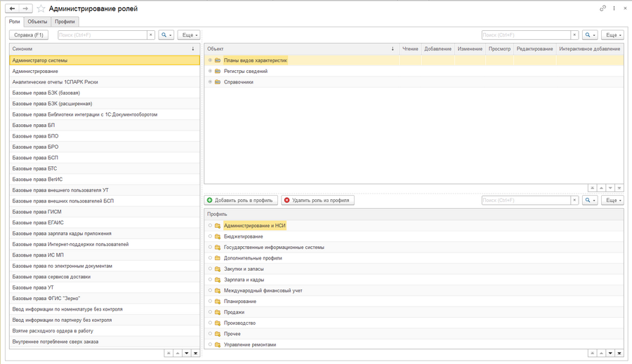The width and height of the screenshot is (632, 364).
Task: Expand the Планы видов характеристик node
Action: (210, 60)
